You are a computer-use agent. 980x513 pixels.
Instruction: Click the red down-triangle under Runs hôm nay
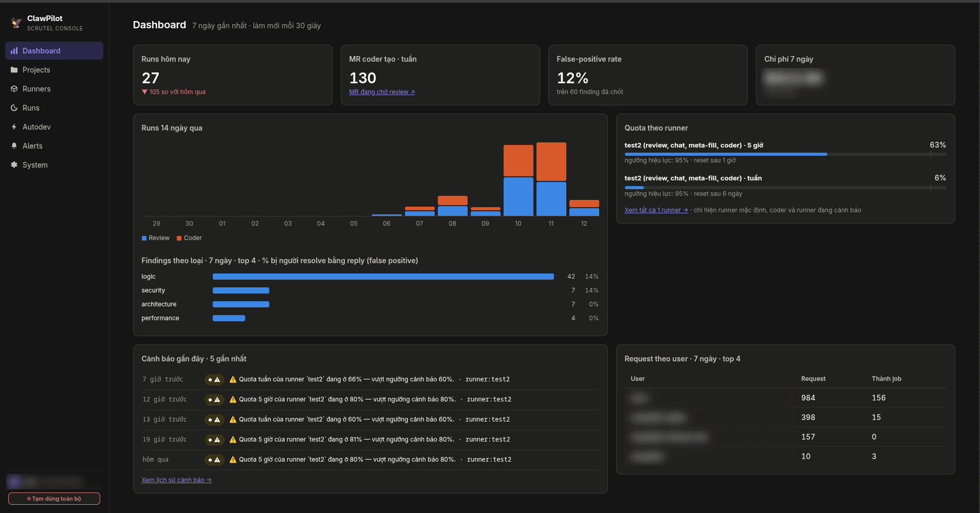[x=144, y=92]
